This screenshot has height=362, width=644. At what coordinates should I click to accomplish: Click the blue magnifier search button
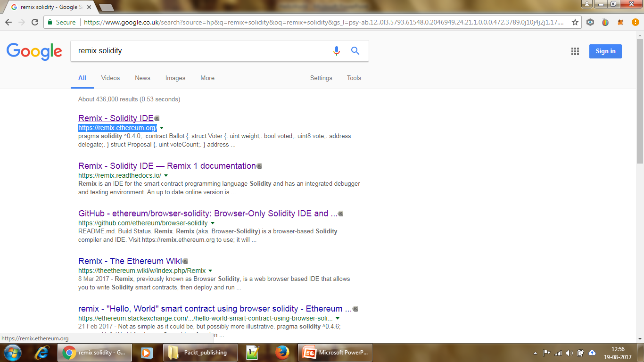coord(355,51)
